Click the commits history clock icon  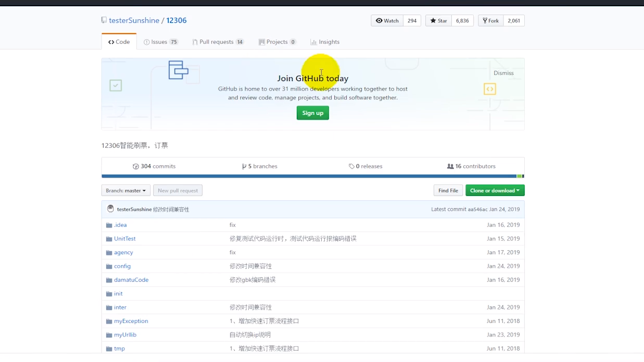click(x=136, y=166)
